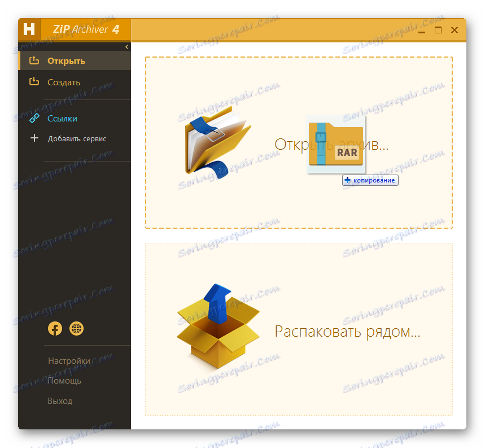
Task: Click Добавить сервис
Action: point(77,138)
